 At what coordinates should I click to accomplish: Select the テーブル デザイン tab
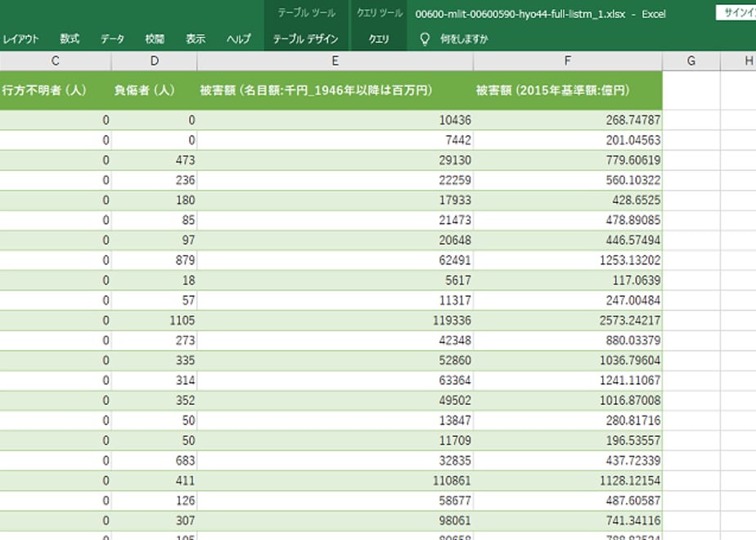306,39
